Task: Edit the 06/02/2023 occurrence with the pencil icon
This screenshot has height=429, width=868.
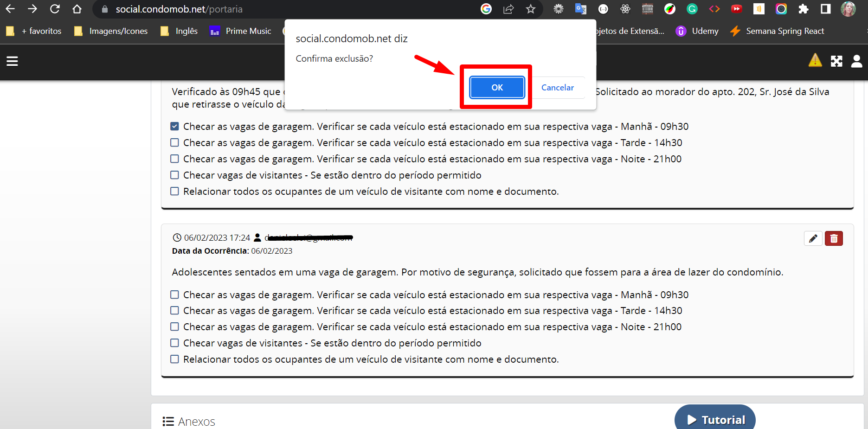Action: coord(813,238)
